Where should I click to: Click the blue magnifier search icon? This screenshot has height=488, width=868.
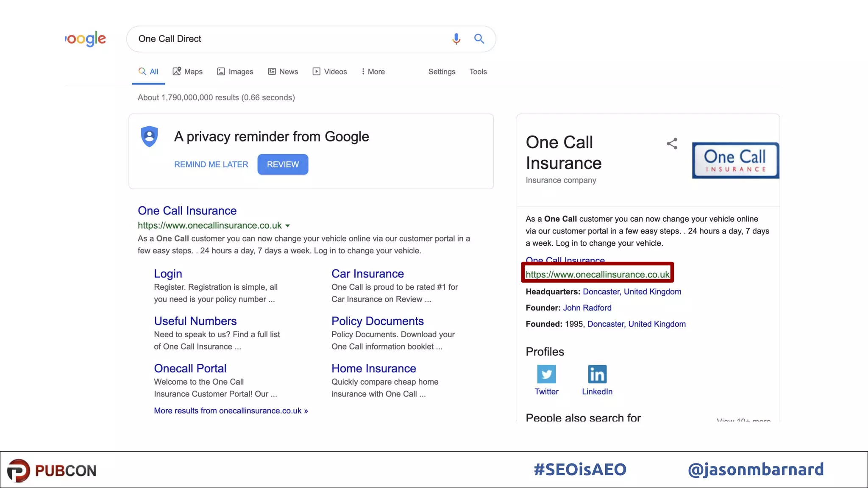coord(479,39)
